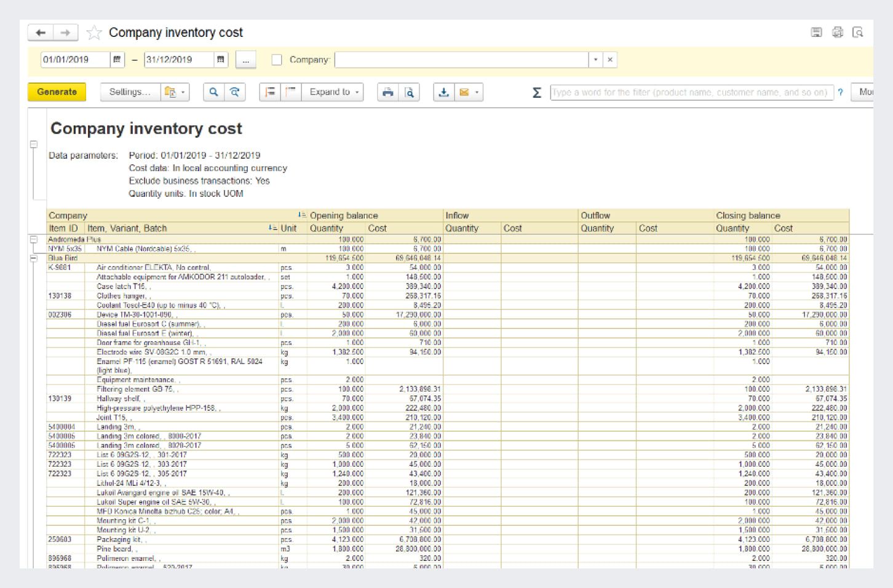Open the report Settings dialog
This screenshot has width=893, height=588.
[129, 92]
